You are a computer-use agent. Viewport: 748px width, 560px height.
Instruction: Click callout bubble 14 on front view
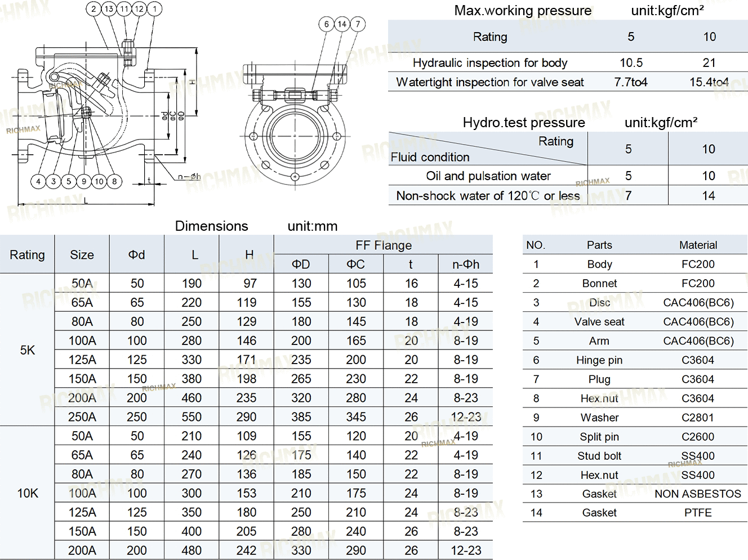[x=342, y=24]
